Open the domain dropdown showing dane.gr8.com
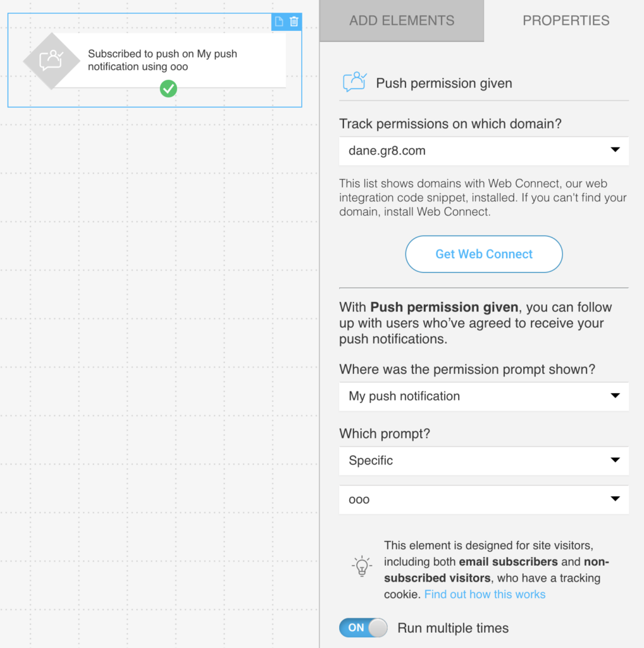This screenshot has height=648, width=644. click(484, 151)
